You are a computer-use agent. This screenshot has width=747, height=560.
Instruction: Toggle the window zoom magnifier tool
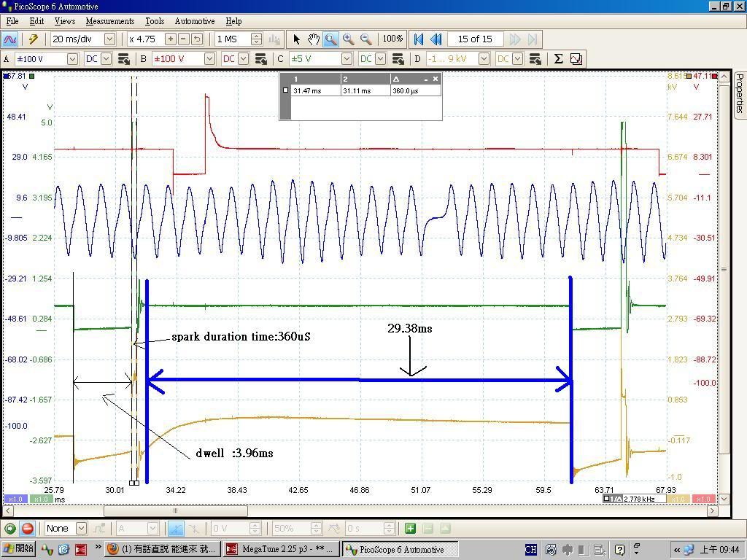[x=330, y=39]
